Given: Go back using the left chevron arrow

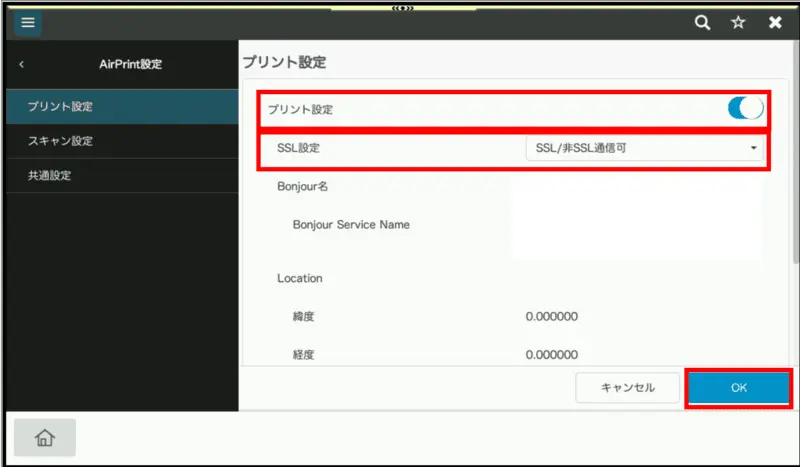Looking at the screenshot, I should click(x=22, y=65).
